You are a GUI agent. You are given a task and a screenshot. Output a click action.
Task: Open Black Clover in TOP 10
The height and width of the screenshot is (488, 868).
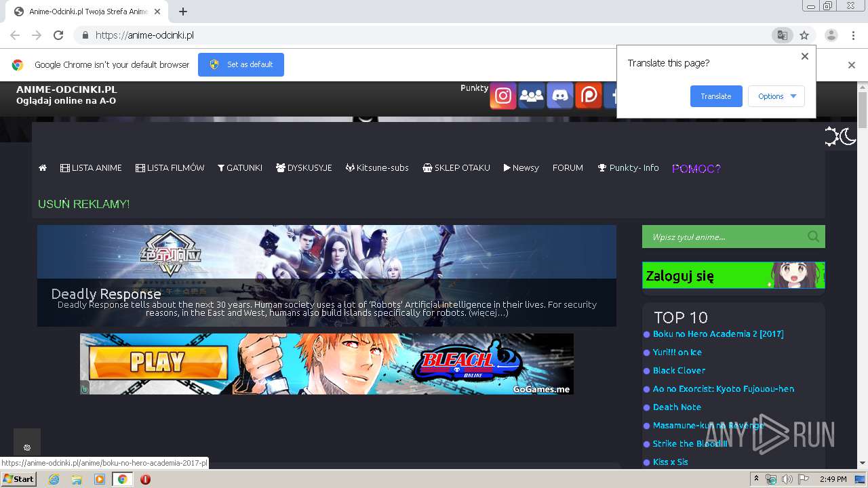(679, 371)
